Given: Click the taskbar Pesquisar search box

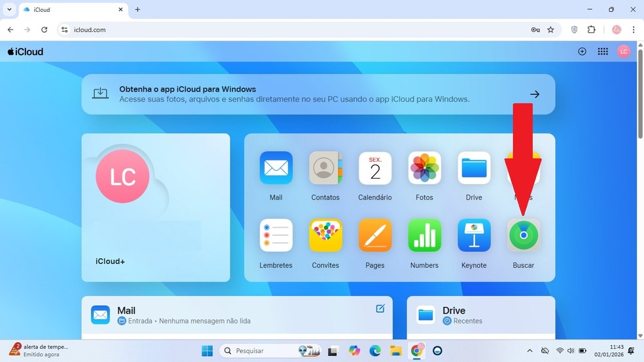Looking at the screenshot, I should pos(271,350).
